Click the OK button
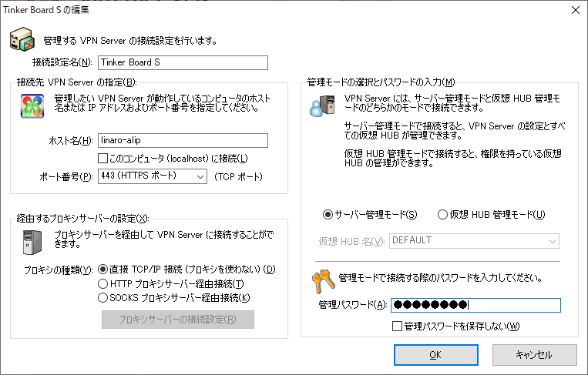This screenshot has width=588, height=375. point(435,355)
